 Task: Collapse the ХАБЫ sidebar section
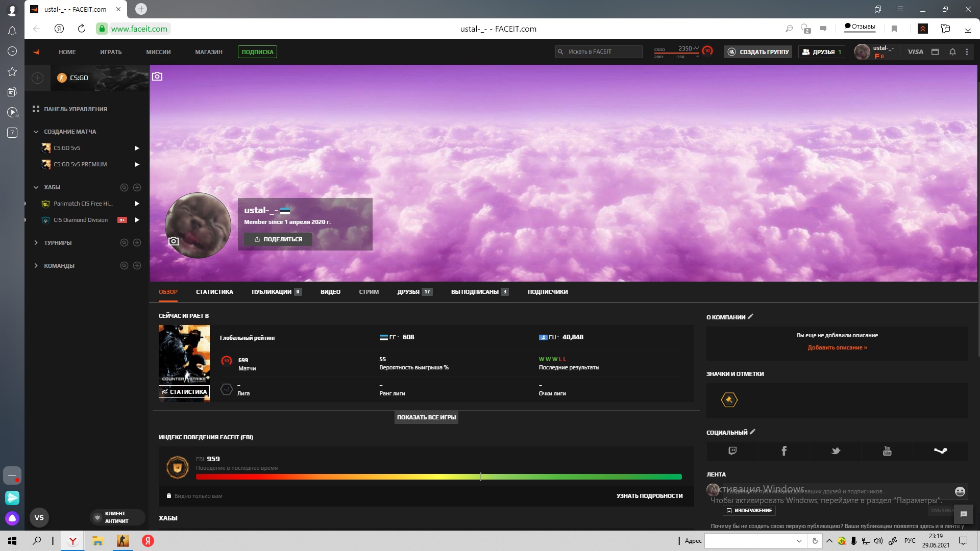point(36,187)
